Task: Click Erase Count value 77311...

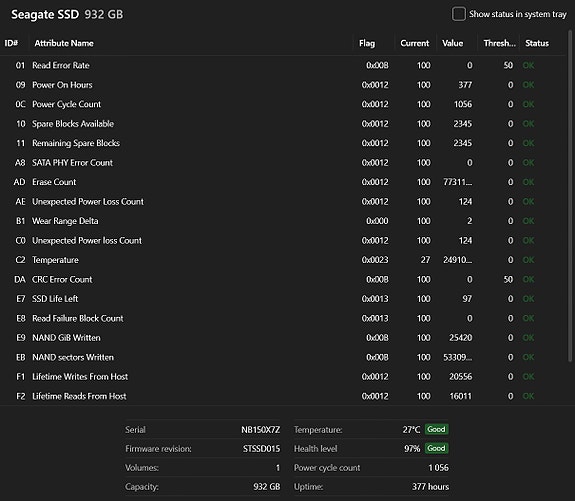Action: click(458, 182)
